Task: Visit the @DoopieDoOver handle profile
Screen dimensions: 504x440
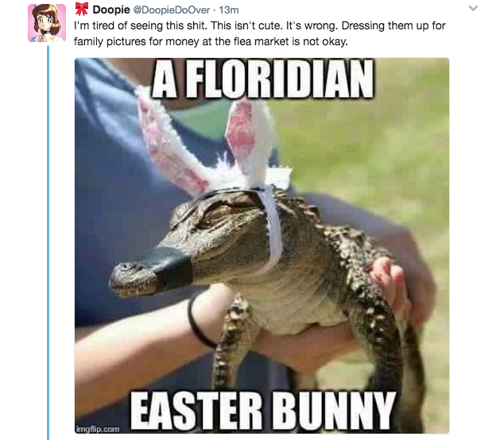Action: 172,10
